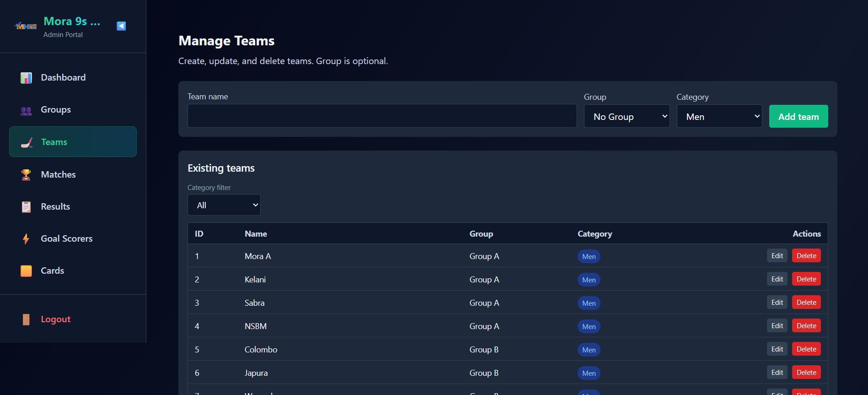Click the Cards orange square icon
Screen dimensions: 868x395
[x=26, y=271]
